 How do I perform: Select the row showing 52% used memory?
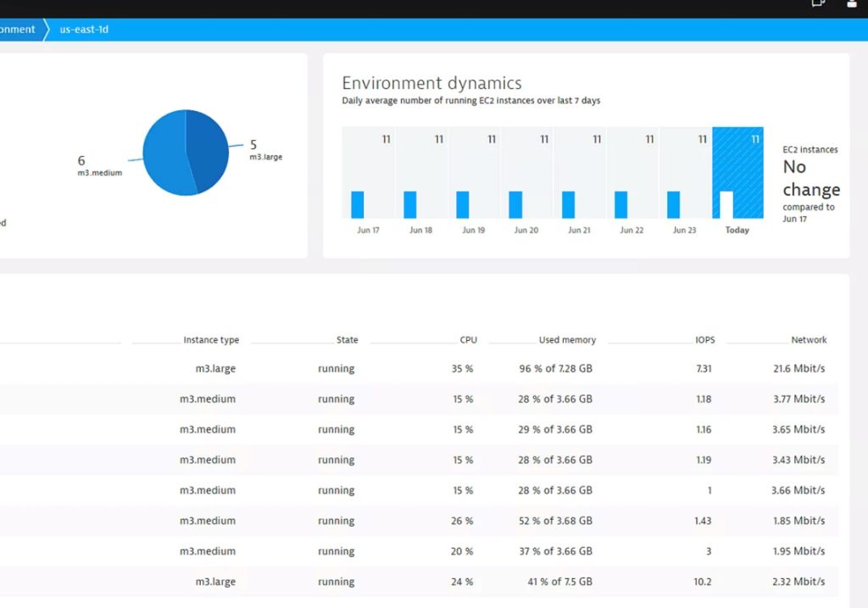[x=424, y=521]
